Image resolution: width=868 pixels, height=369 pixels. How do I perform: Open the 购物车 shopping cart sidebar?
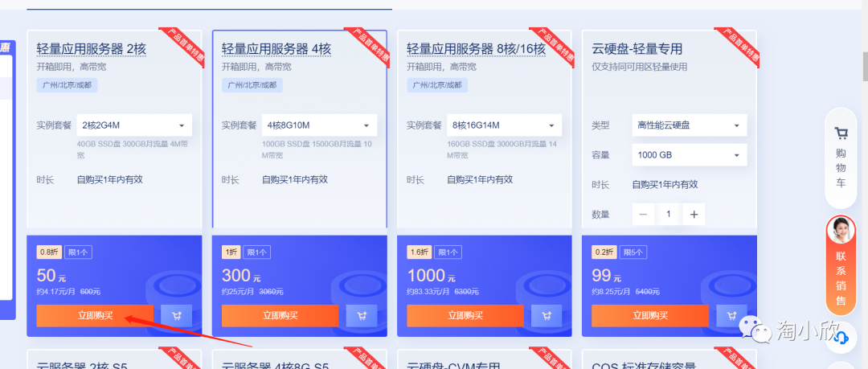pos(841,158)
